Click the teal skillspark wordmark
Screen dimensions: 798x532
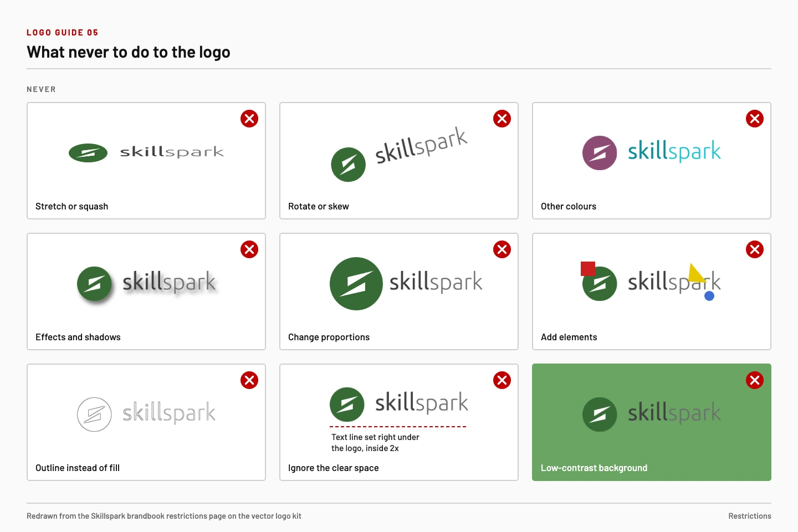pos(674,151)
